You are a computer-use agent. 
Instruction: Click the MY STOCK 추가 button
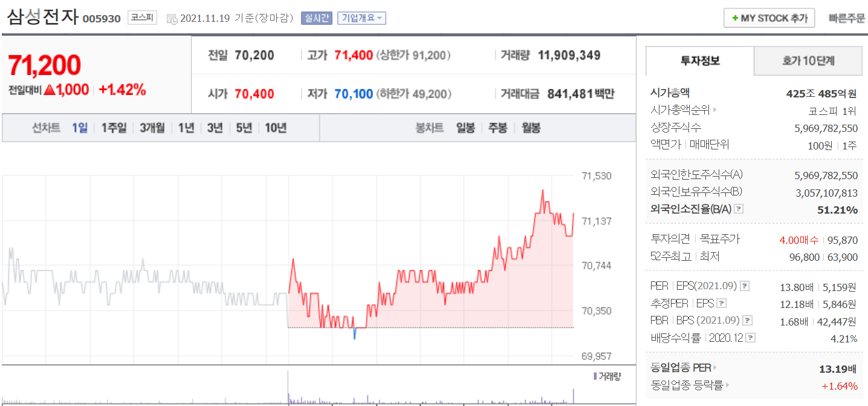(769, 18)
